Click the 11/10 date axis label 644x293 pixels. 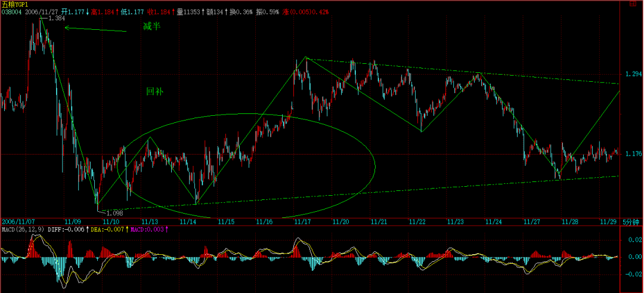click(112, 221)
